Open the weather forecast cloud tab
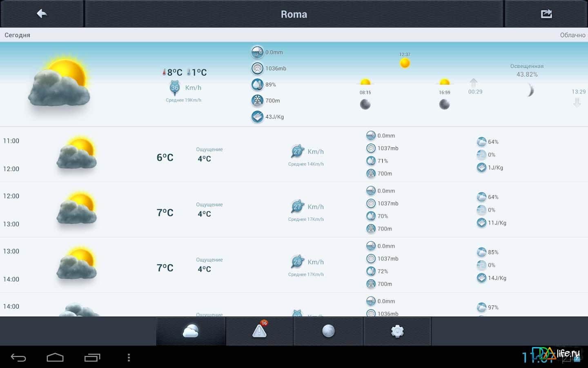Screen dimensions: 588x368 [191, 331]
